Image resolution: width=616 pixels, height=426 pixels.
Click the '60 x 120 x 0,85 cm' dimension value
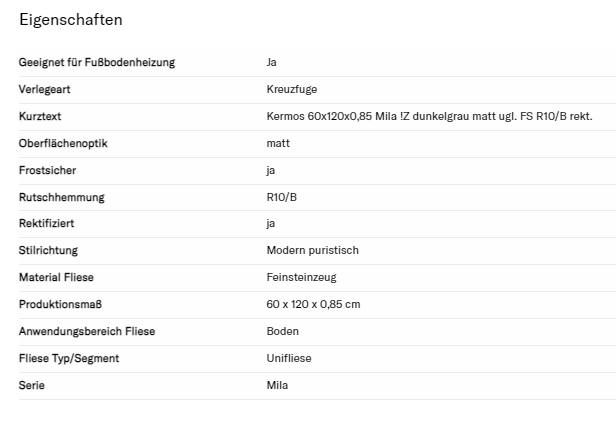coord(313,304)
